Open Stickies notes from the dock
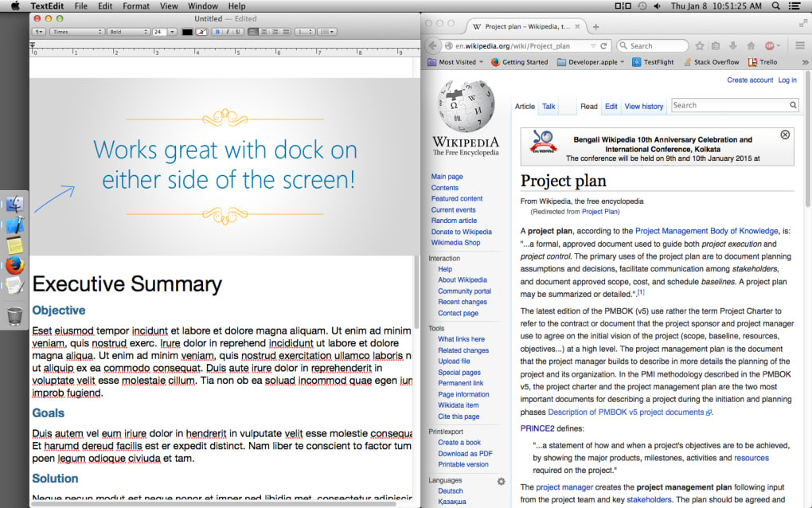 [14, 245]
